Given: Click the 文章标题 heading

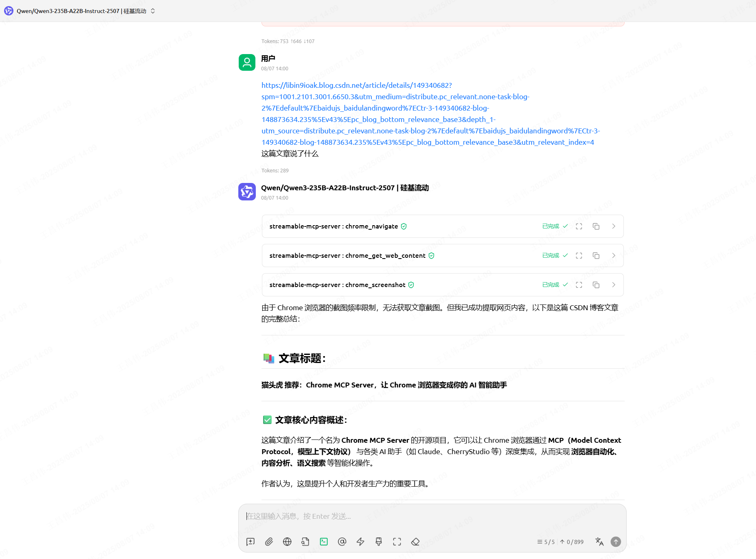Looking at the screenshot, I should click(x=302, y=359).
